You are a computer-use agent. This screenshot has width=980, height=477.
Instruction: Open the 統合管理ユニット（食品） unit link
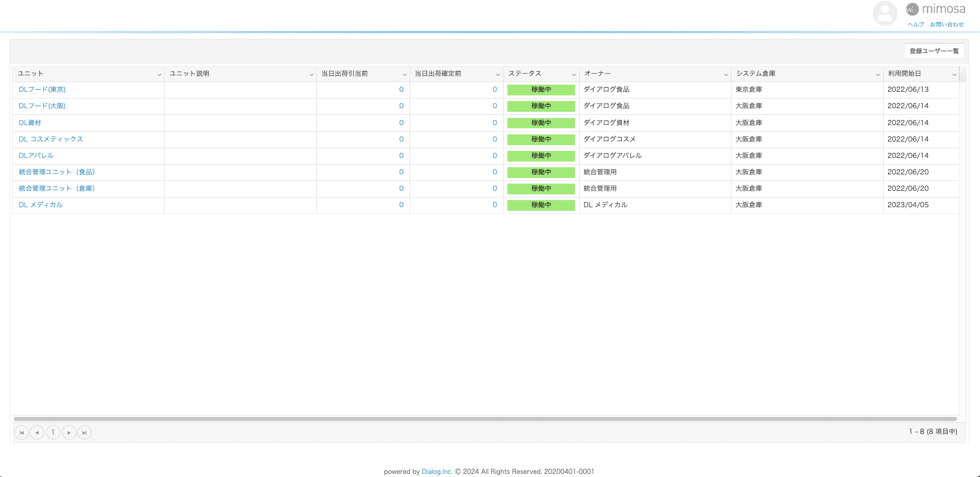coord(57,172)
